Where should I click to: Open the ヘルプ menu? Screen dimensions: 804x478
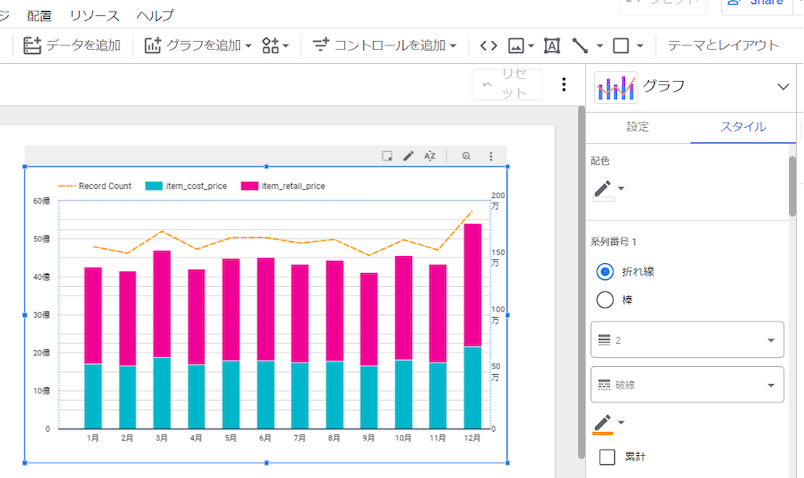155,15
